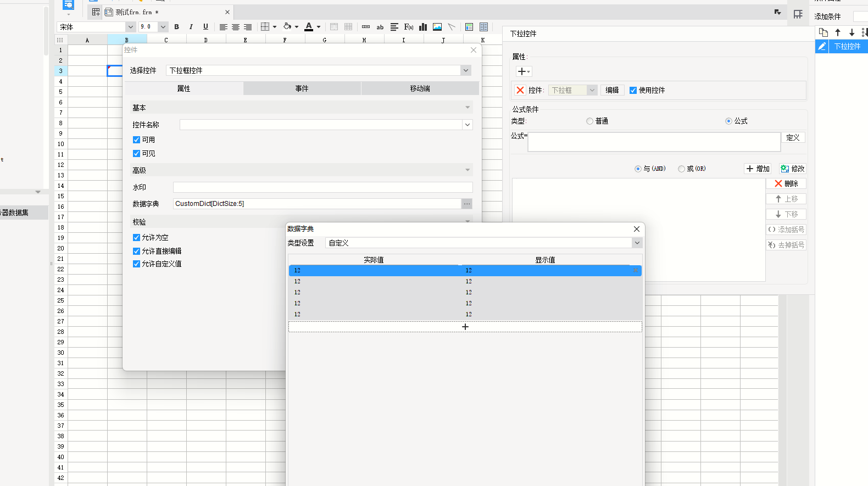
Task: Align text left
Action: [223, 27]
